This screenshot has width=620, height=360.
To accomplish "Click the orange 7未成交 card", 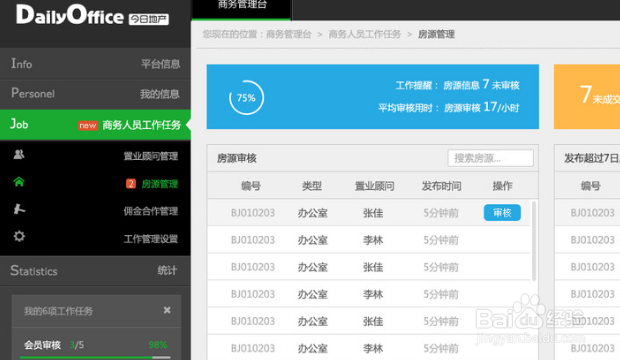I will pos(587,97).
